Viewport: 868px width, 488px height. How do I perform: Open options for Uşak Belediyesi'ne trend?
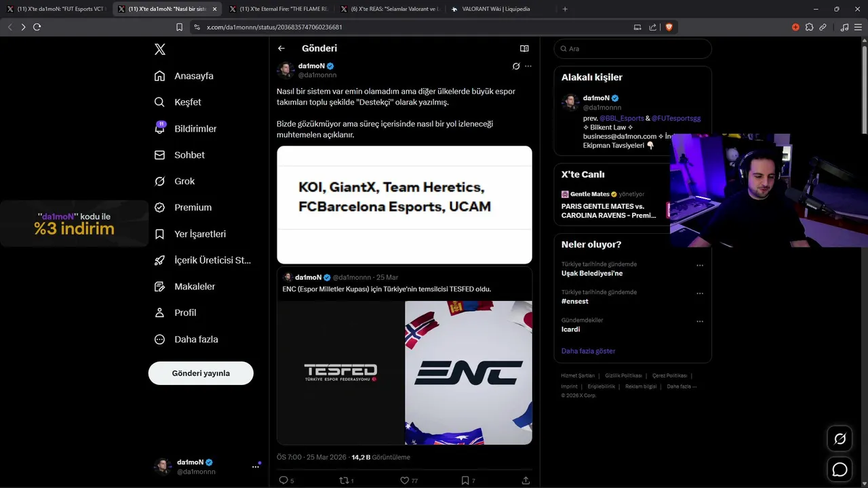(x=700, y=266)
